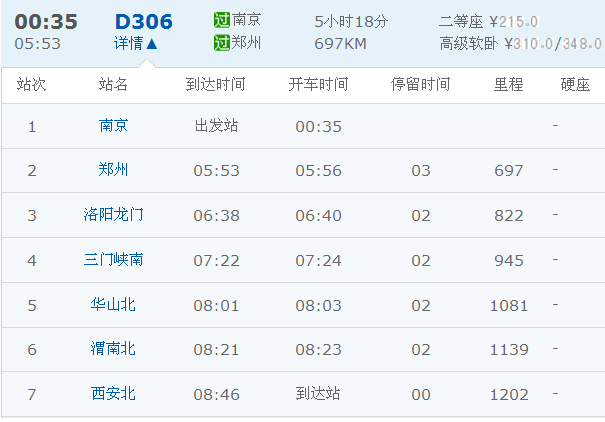
Task: Click the 开车时间 column header
Action: pos(318,84)
